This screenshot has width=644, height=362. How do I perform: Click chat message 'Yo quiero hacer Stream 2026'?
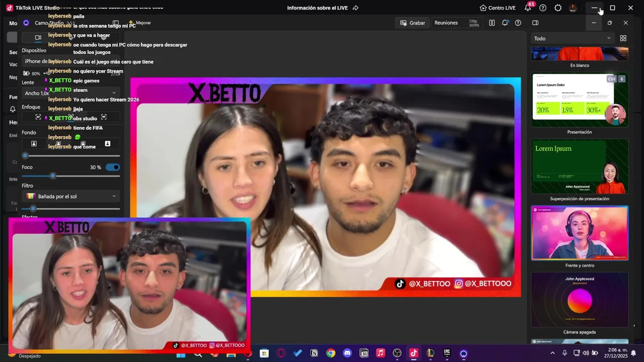106,100
